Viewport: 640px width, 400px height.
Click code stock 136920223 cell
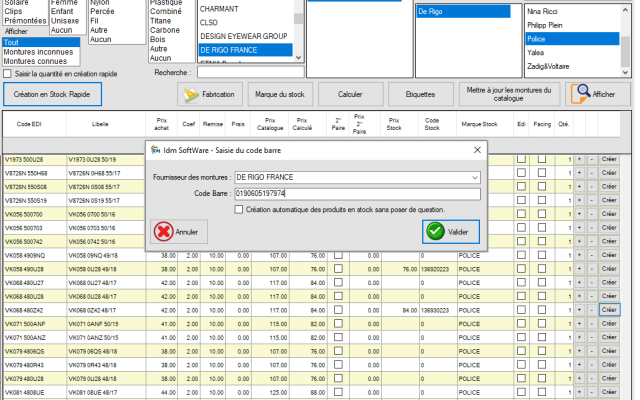click(438, 269)
